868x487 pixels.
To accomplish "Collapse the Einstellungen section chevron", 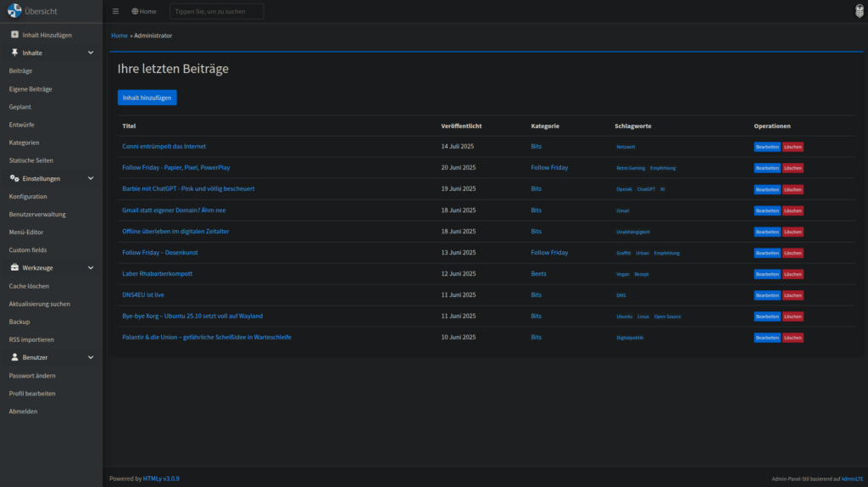I will pos(91,179).
